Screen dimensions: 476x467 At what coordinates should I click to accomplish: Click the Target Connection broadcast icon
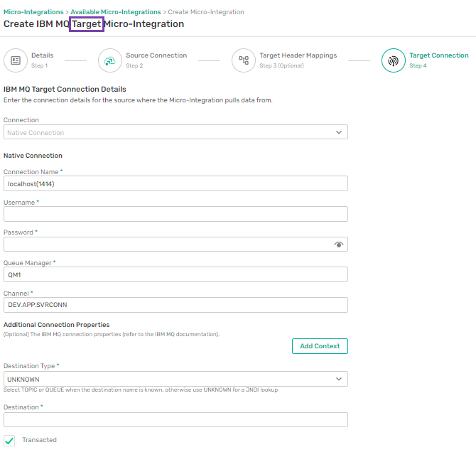coord(394,60)
